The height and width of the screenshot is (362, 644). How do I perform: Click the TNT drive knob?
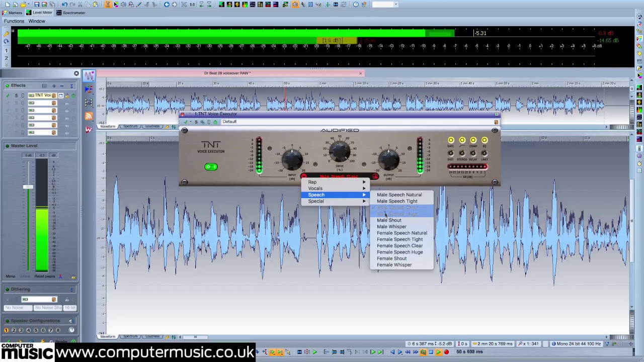pos(340,151)
